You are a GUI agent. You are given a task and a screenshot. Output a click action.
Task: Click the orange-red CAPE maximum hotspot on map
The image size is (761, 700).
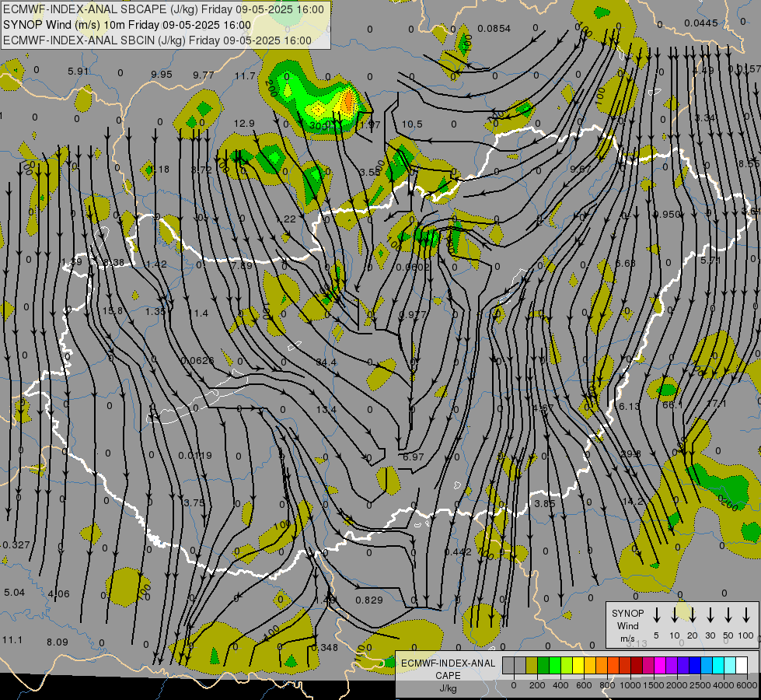coord(348,102)
